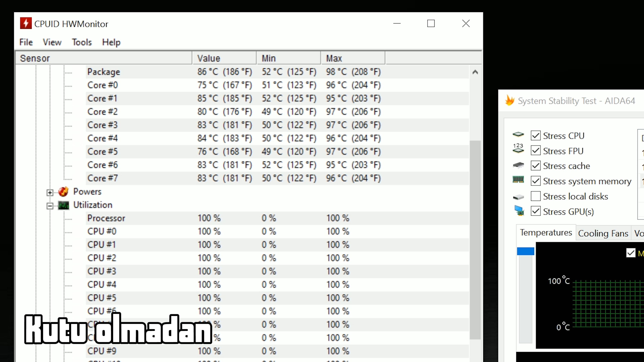
Task: Switch to the Cooling Fans tab
Action: tap(603, 233)
